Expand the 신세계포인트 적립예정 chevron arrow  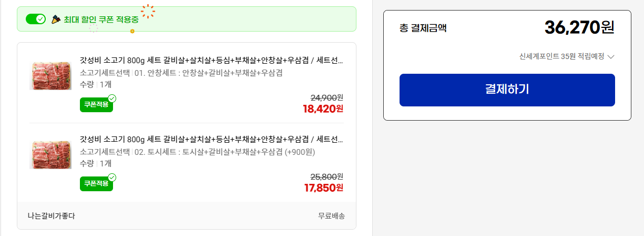pos(611,57)
